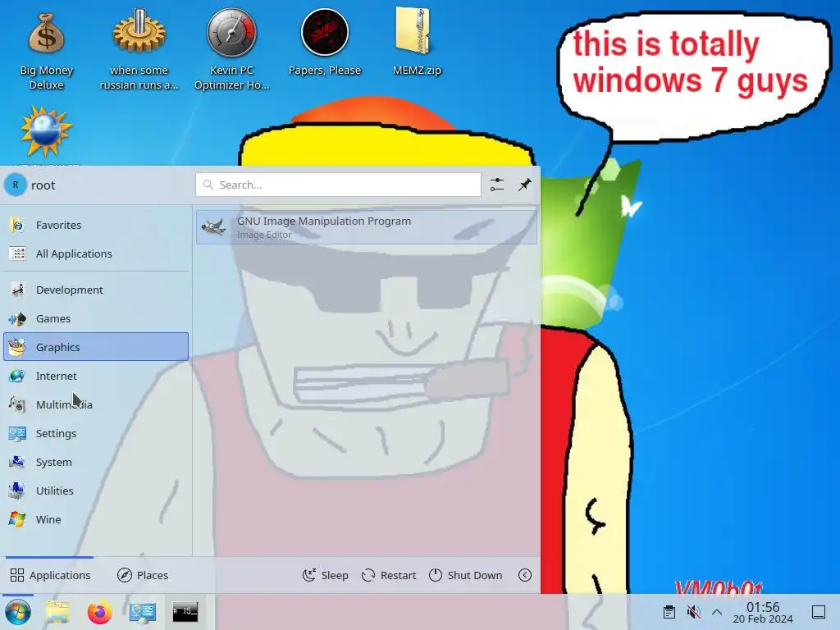Launch Kevin PC Optimizer desktop shortcut
Image resolution: width=840 pixels, height=630 pixels.
[x=231, y=51]
